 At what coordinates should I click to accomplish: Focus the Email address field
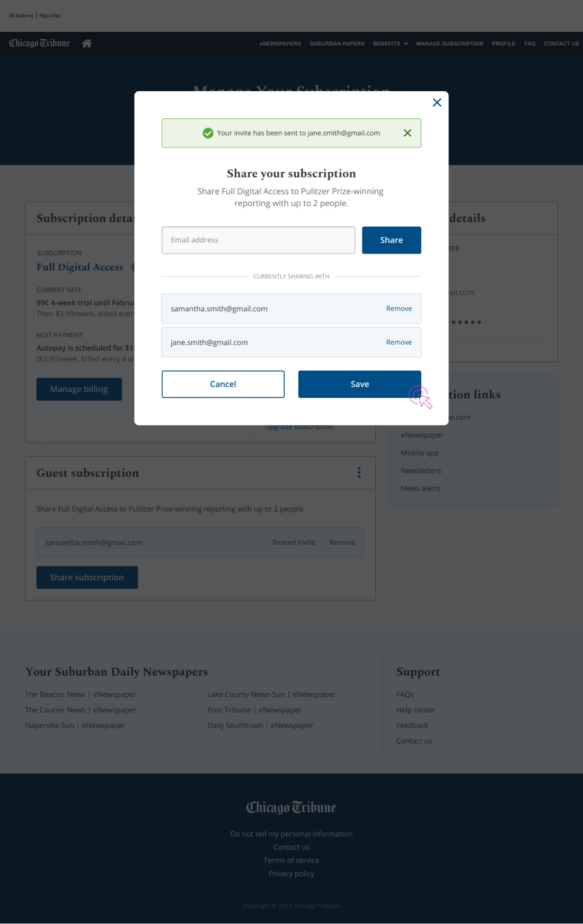tap(258, 240)
